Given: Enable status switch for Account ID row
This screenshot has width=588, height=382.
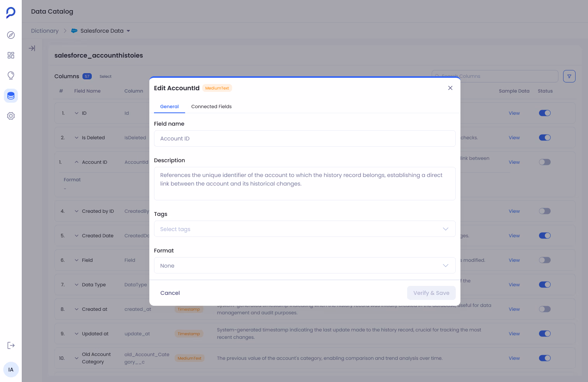Looking at the screenshot, I should pos(545,162).
